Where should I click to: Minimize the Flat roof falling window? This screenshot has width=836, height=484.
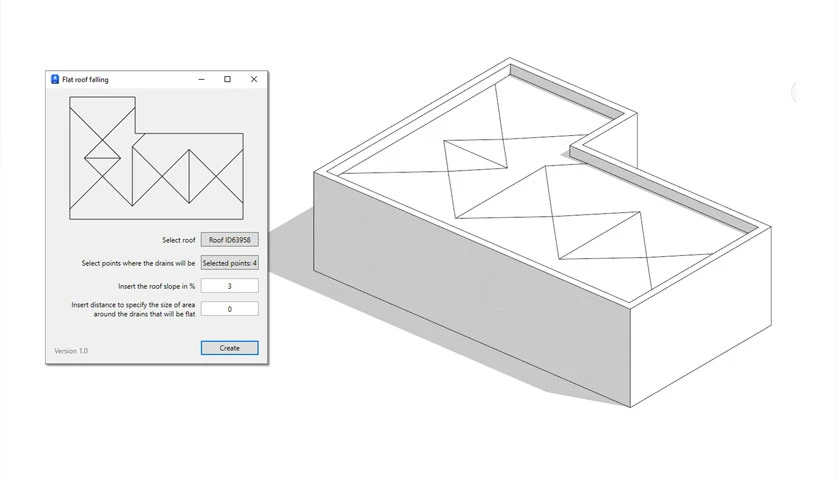202,79
